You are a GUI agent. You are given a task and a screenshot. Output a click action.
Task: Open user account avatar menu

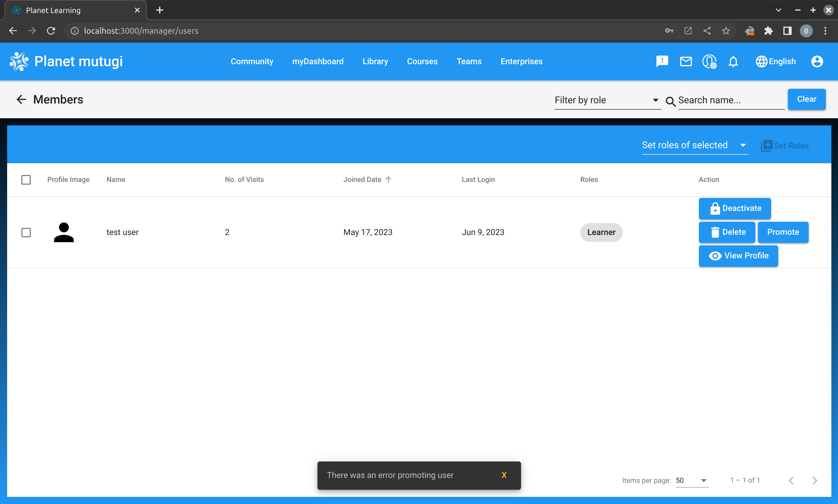817,61
